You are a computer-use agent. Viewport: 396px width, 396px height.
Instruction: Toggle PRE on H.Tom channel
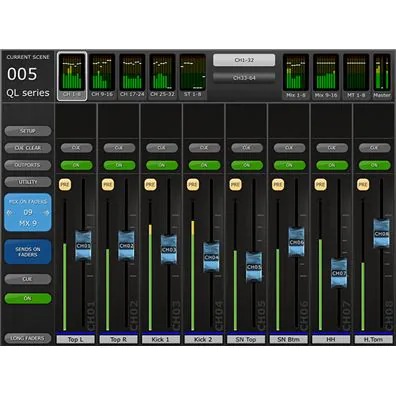click(363, 184)
